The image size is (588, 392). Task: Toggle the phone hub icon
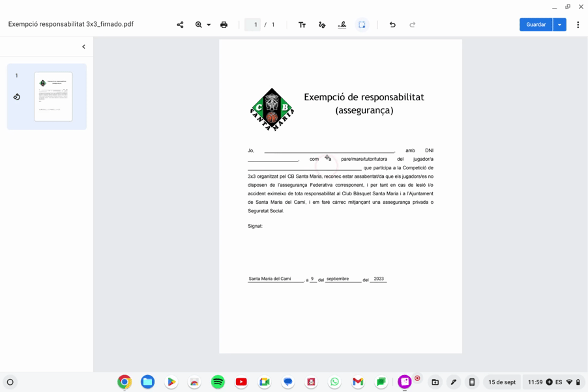point(472,382)
